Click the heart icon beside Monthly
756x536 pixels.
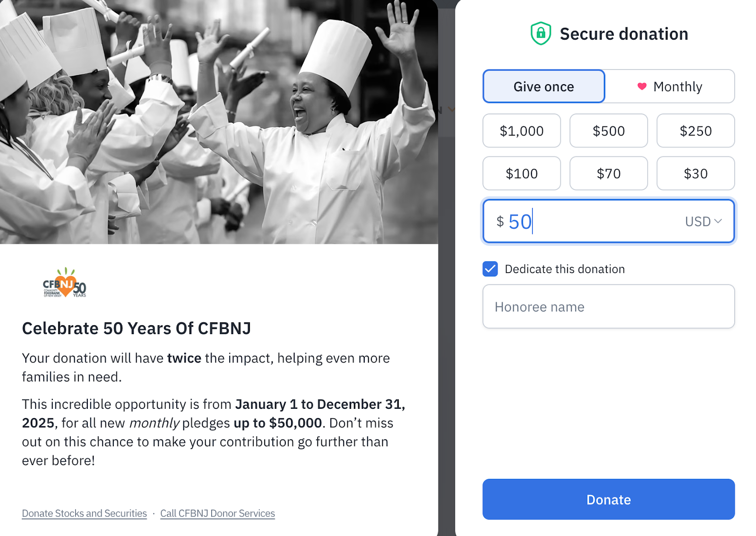(641, 86)
